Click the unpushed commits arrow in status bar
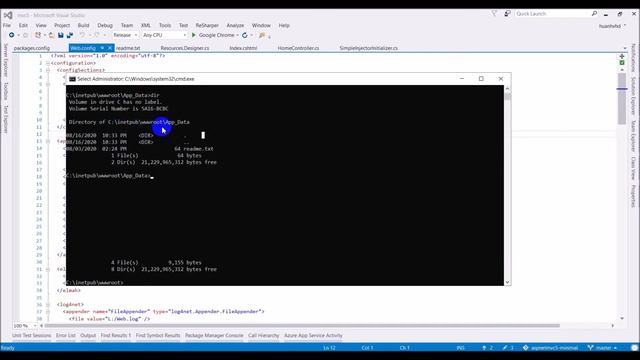Screen dimensions: 640x360 point(484,348)
